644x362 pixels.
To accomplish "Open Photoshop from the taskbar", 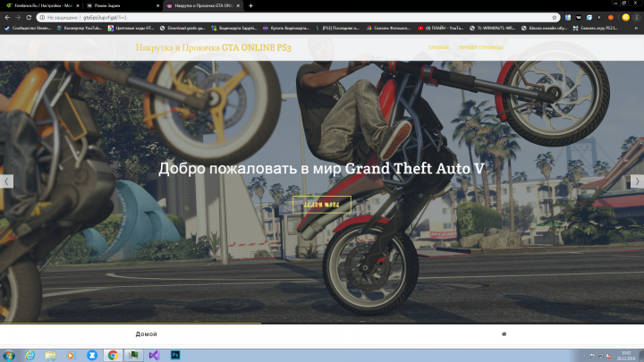I will click(x=175, y=355).
